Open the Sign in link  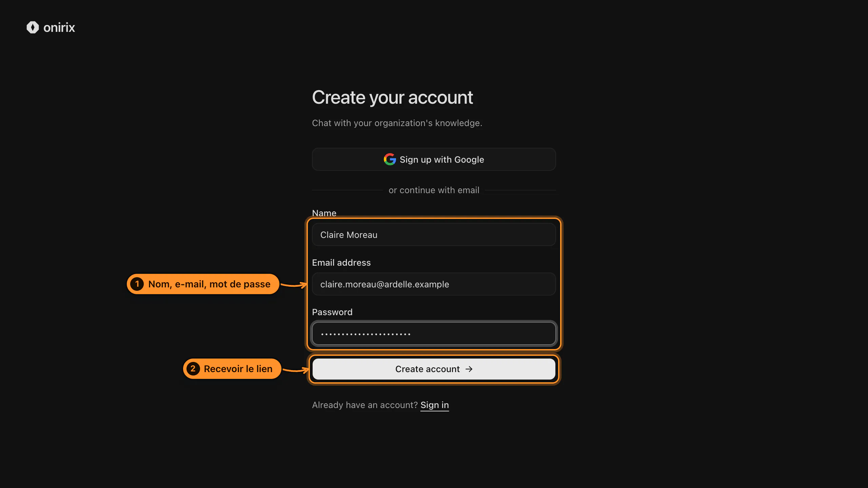(434, 405)
